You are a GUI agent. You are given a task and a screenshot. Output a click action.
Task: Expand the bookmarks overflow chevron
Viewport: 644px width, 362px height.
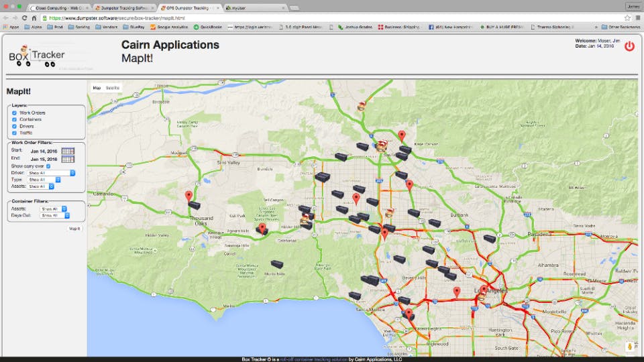coord(596,27)
